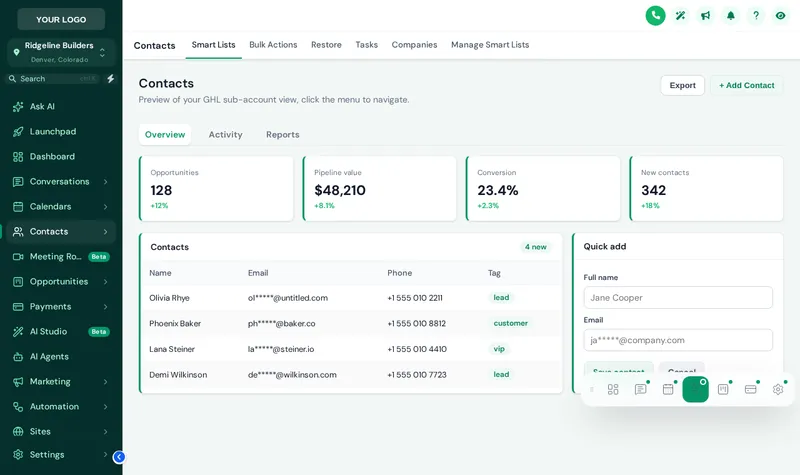
Task: Expand Calendars submenu chevron
Action: pos(105,207)
